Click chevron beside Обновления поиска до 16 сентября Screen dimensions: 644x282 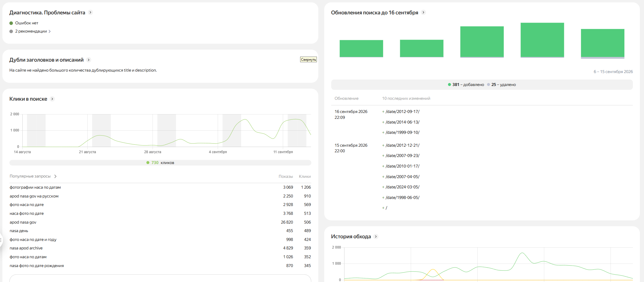coord(423,13)
